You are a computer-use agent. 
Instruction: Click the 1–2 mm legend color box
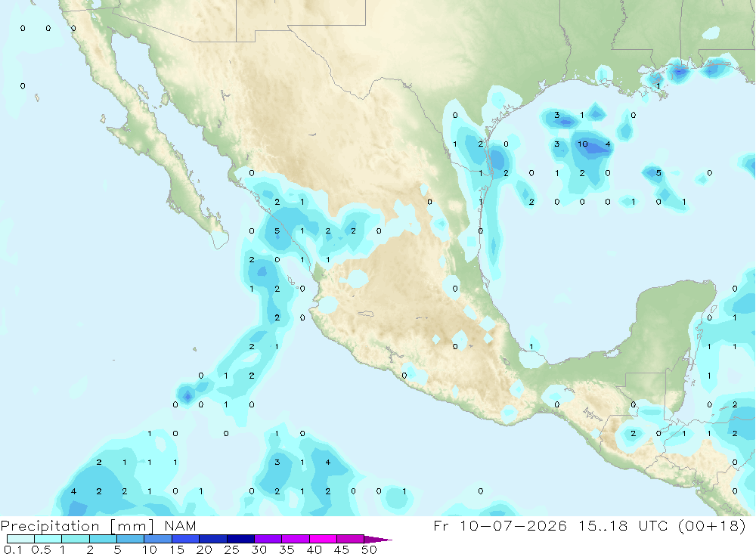tap(76, 539)
